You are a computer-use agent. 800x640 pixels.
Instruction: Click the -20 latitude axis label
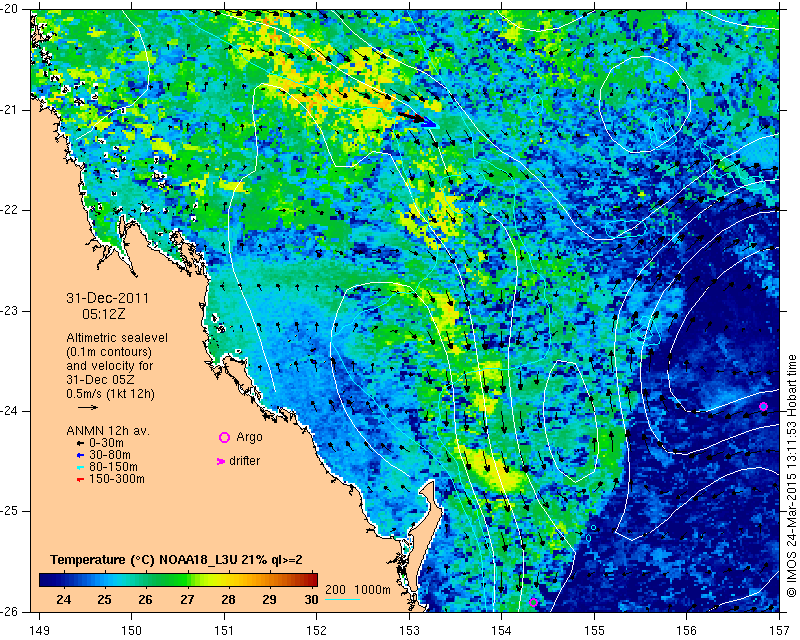click(9, 10)
